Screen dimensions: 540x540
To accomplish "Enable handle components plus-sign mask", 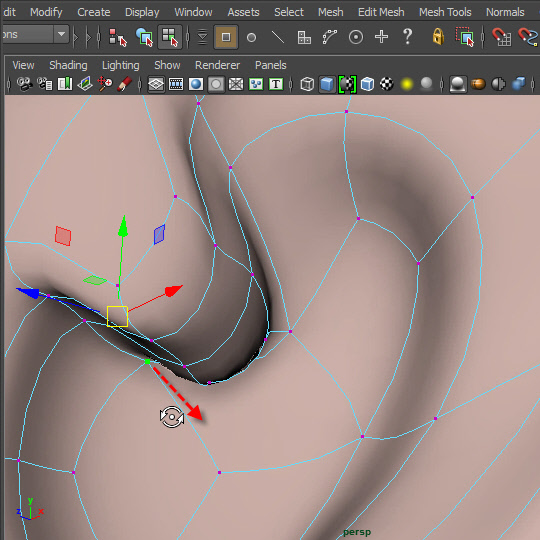I will pyautogui.click(x=382, y=37).
